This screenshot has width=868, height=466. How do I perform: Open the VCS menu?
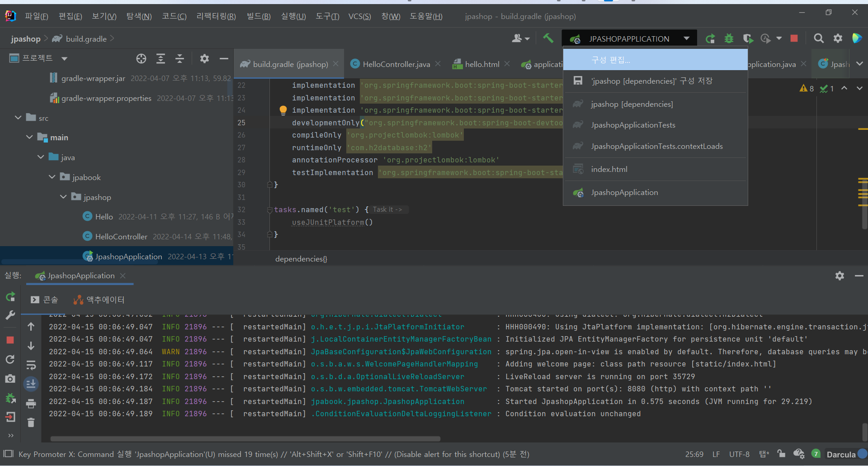pos(359,16)
